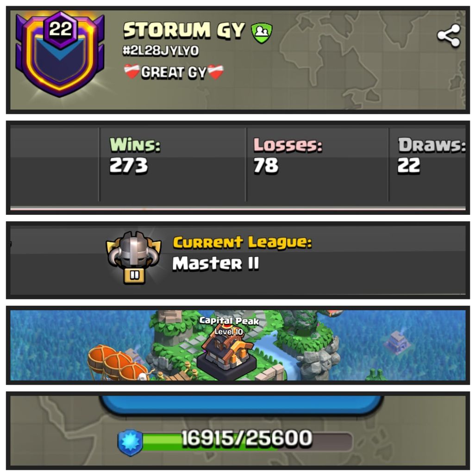This screenshot has height=476, width=476.
Task: Tap the STORUM GY clan name
Action: coord(184,30)
